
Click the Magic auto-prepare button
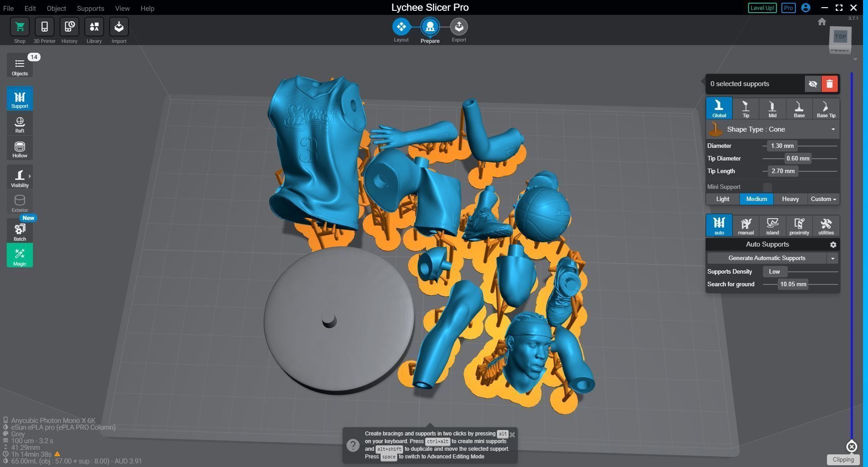19,256
